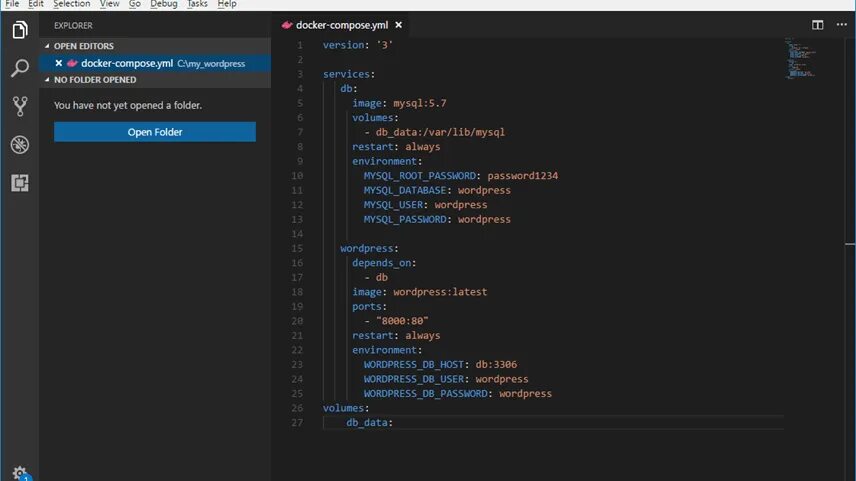
Task: Click the 'Explorer' panel title
Action: tap(73, 26)
